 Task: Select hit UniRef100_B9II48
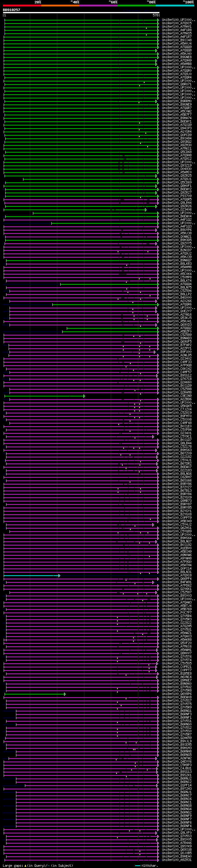pos(177,40)
